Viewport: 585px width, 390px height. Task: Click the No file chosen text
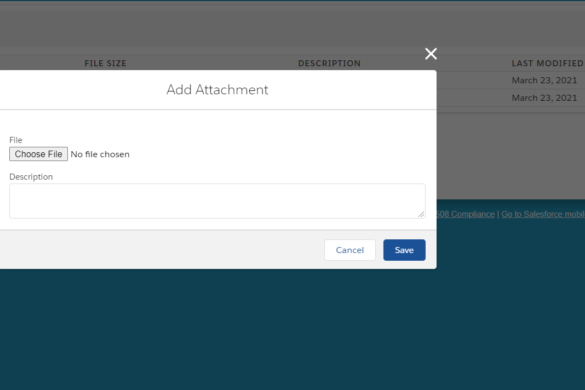[x=100, y=154]
